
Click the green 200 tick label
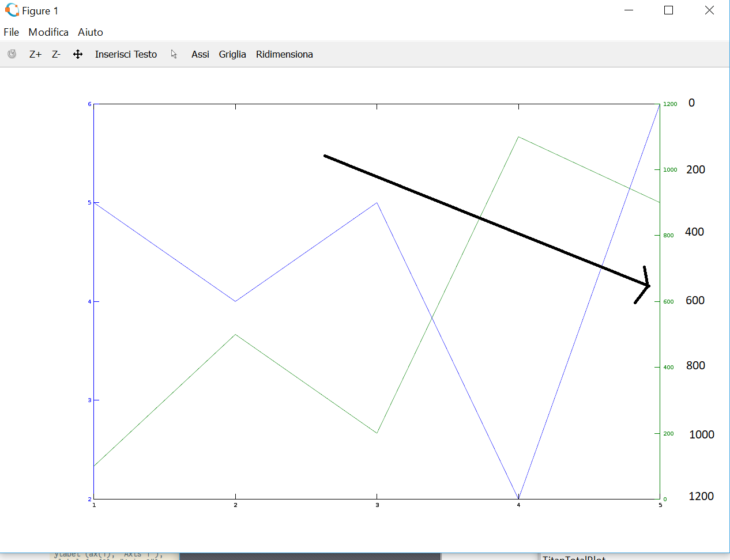click(x=668, y=434)
